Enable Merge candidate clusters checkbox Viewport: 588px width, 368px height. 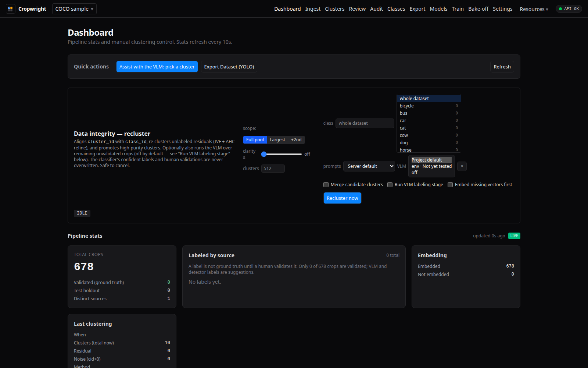pos(326,185)
